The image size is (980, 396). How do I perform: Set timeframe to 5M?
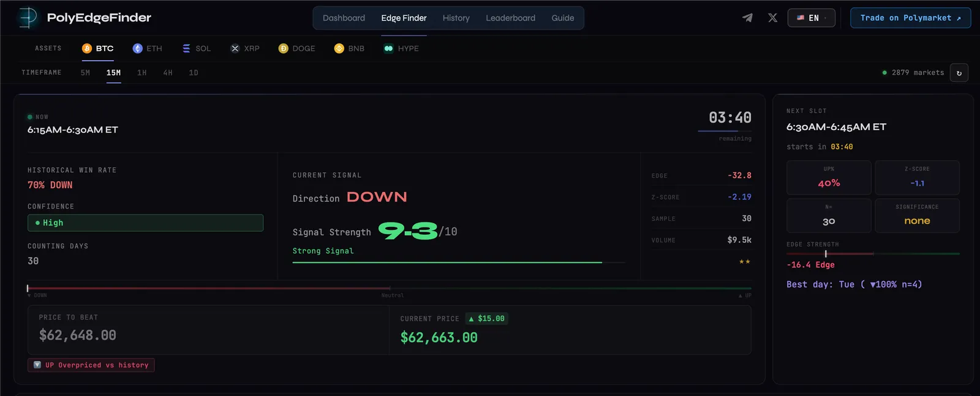click(x=85, y=73)
